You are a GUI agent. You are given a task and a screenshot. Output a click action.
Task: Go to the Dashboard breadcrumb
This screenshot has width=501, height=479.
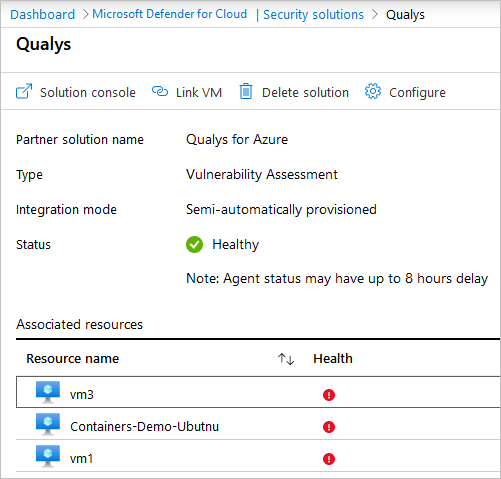click(43, 14)
